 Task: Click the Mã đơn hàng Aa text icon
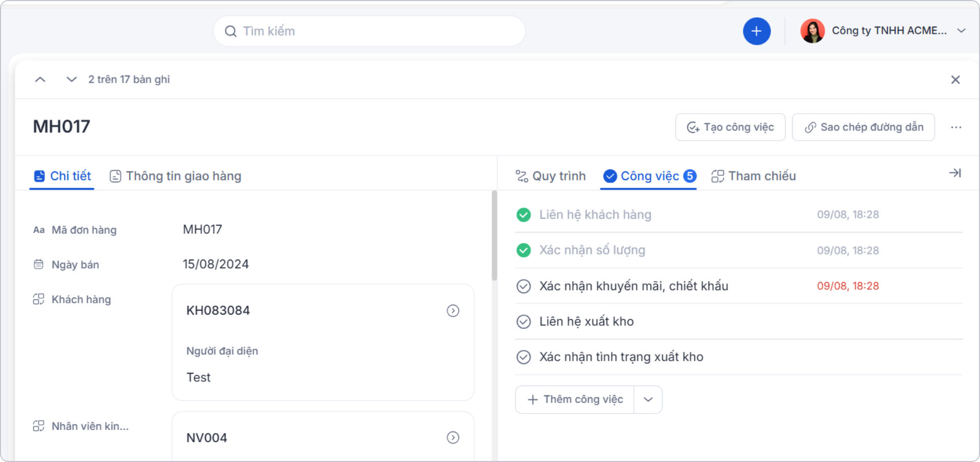coord(39,230)
